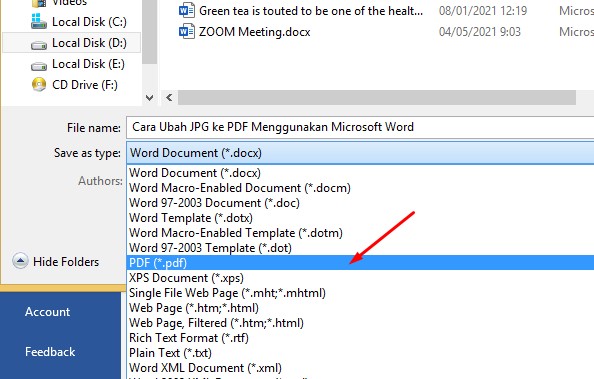Screen dimensions: 594x379
Task: Open the Save as type combo box
Action: (x=360, y=153)
